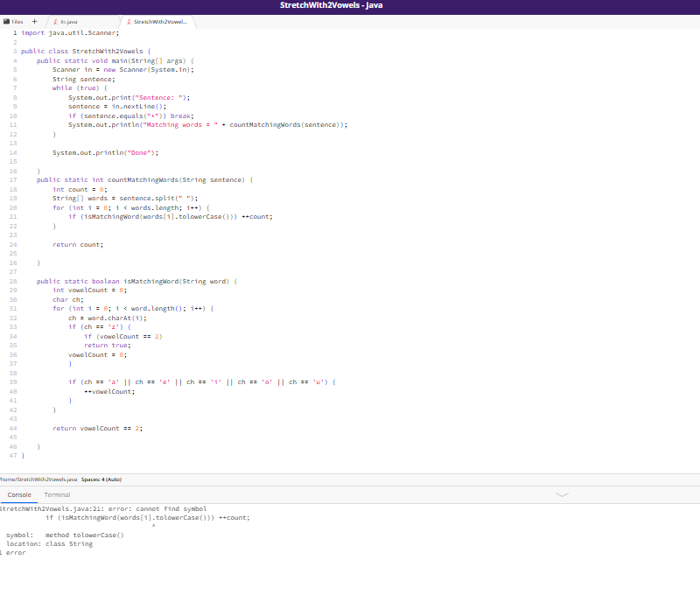
Task: Add a new file with the plus button
Action: 34,21
